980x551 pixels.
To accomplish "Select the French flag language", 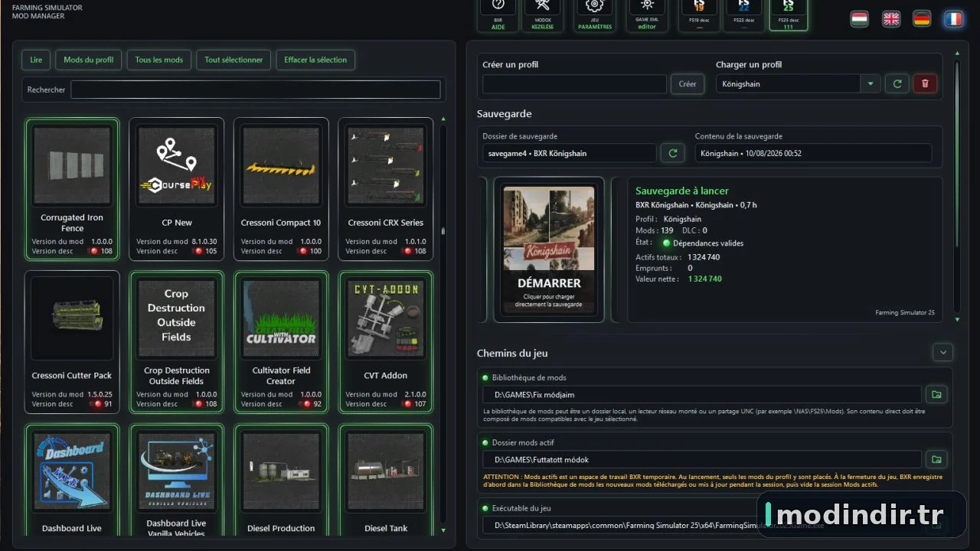I will click(953, 19).
